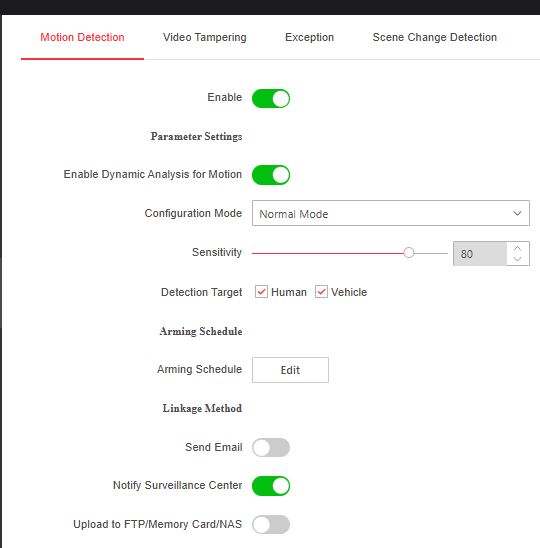
Task: Click the Configuration Mode label
Action: coord(193,213)
